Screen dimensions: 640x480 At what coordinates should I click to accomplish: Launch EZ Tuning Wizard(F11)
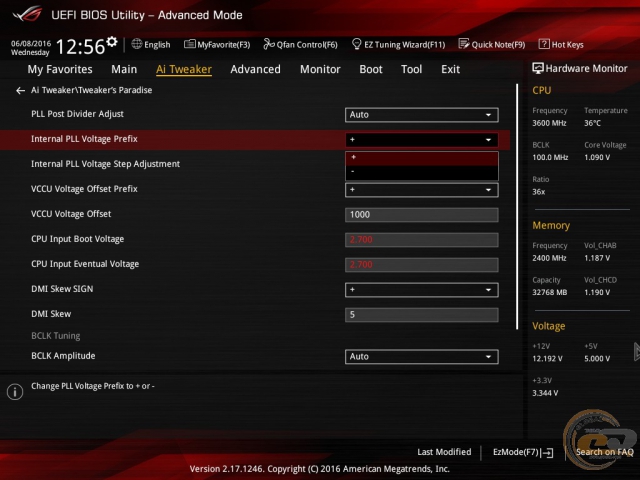point(398,44)
